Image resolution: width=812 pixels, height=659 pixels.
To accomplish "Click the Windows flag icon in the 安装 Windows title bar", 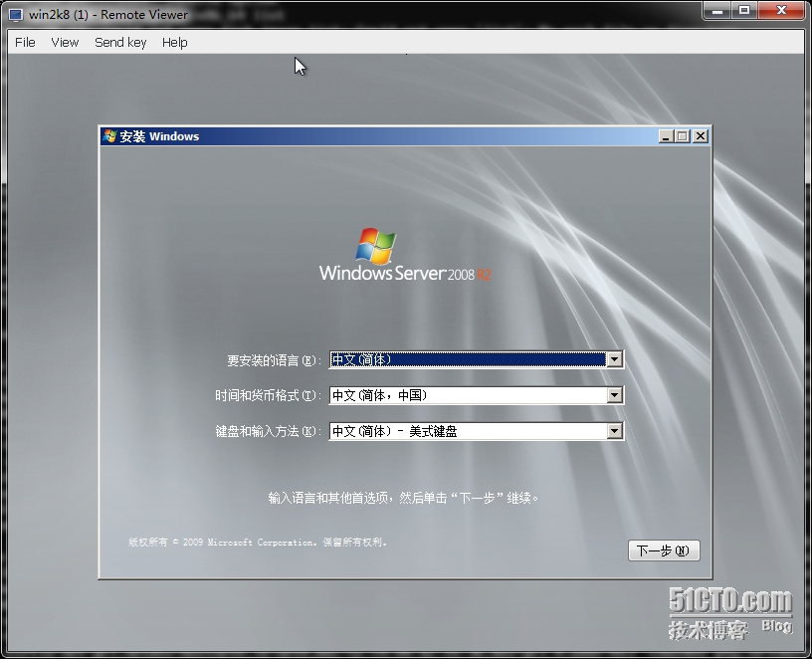I will tap(109, 136).
